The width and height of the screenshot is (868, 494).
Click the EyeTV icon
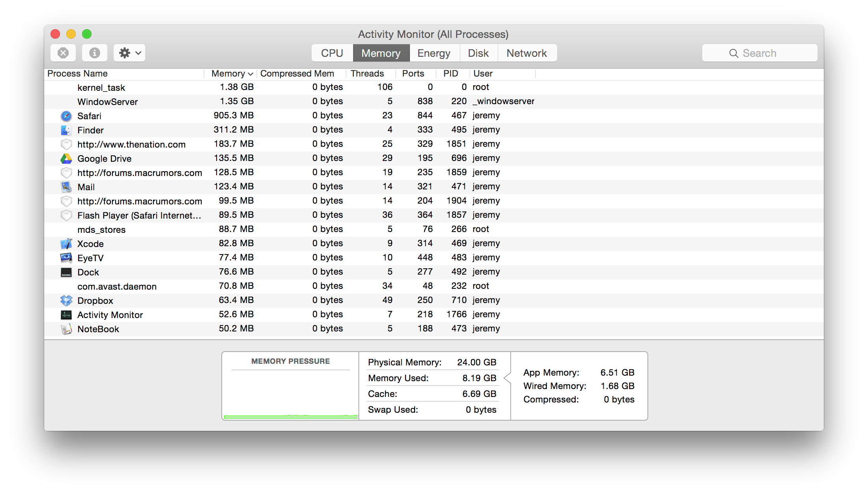click(x=66, y=258)
